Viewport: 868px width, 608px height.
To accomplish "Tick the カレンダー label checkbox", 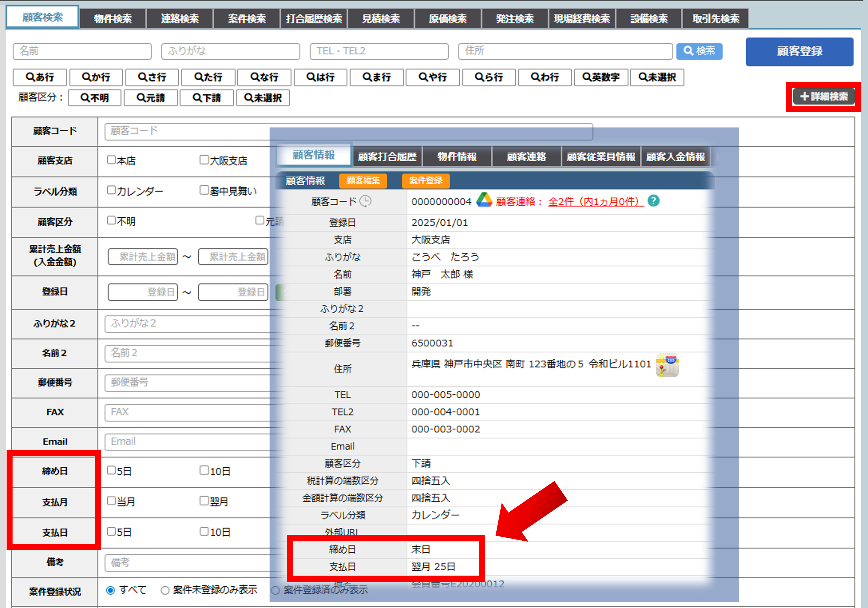I will [x=111, y=190].
